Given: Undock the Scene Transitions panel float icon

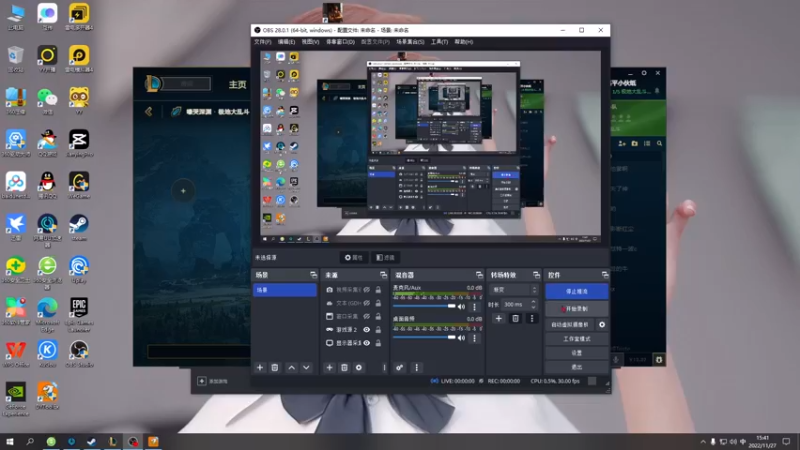Looking at the screenshot, I should tap(536, 275).
